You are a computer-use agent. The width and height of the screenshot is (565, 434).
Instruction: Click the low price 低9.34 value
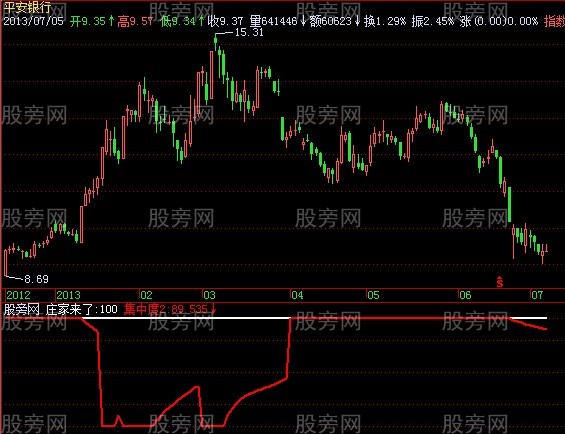[182, 21]
